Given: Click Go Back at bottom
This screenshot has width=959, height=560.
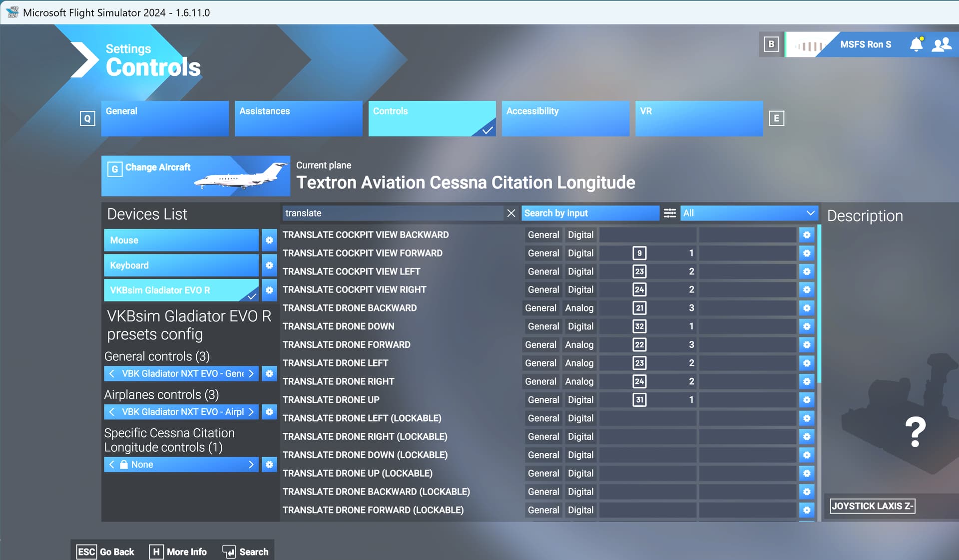Looking at the screenshot, I should (x=106, y=552).
